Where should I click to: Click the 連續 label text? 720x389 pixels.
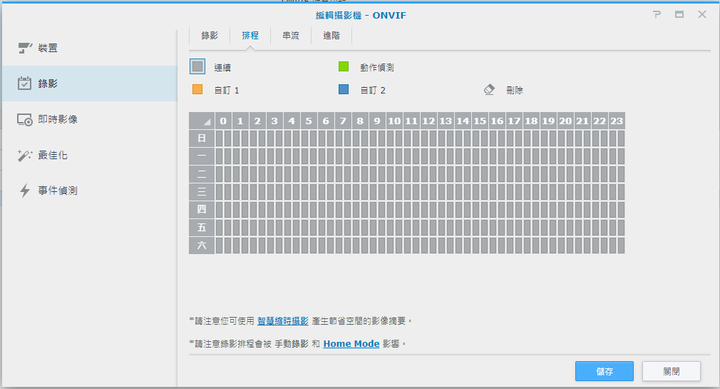tap(222, 68)
